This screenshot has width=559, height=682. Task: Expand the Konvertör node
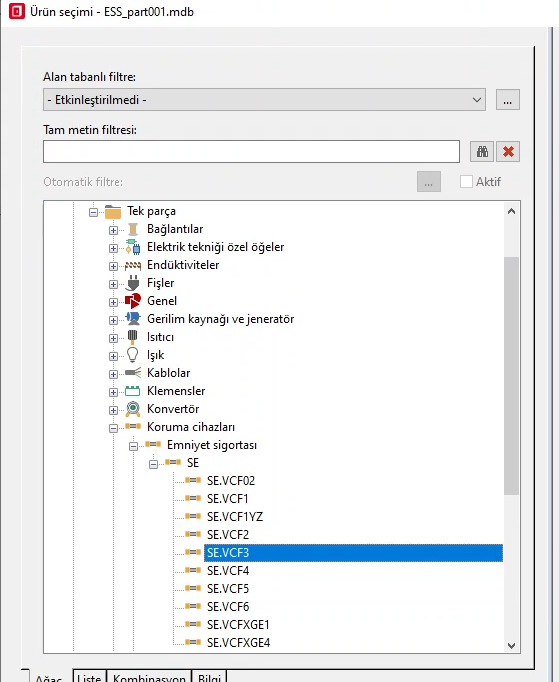(113, 411)
